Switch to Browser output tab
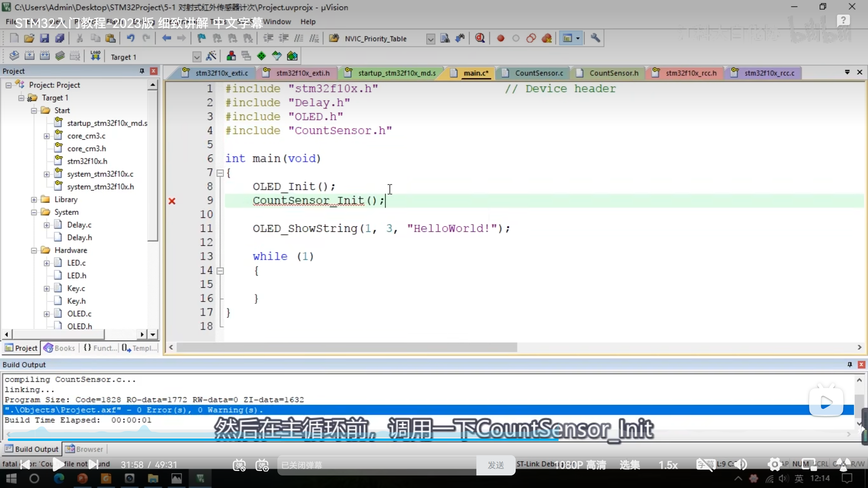 pyautogui.click(x=85, y=449)
